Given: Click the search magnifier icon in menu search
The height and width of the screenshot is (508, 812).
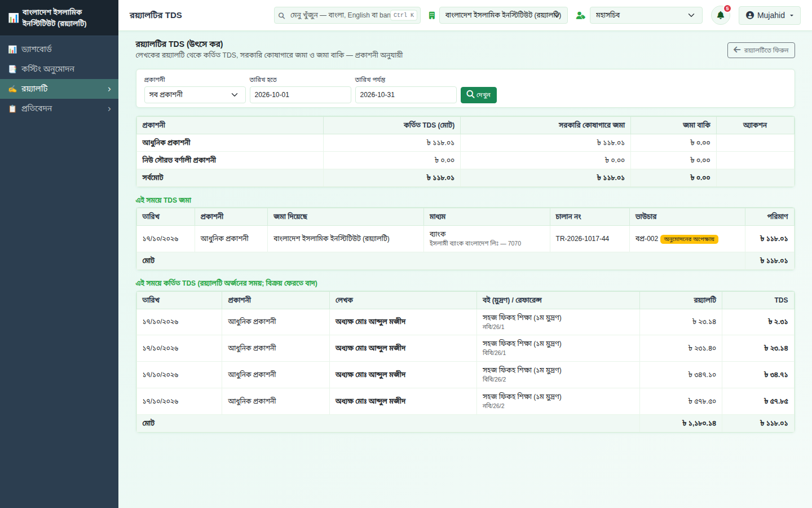Looking at the screenshot, I should [x=281, y=15].
